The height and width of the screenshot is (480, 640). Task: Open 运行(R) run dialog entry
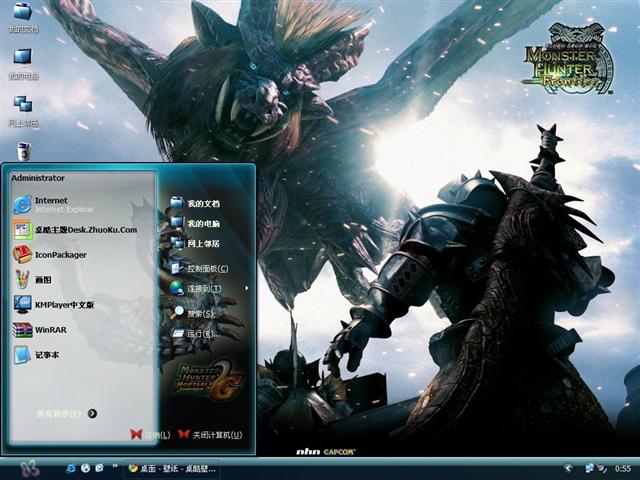pos(200,334)
